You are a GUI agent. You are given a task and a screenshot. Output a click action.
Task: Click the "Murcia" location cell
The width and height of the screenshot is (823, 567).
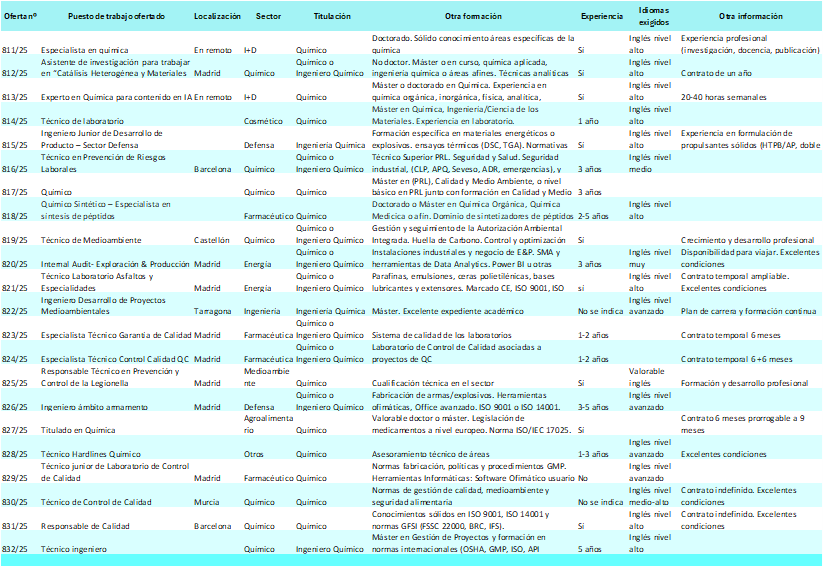point(207,502)
